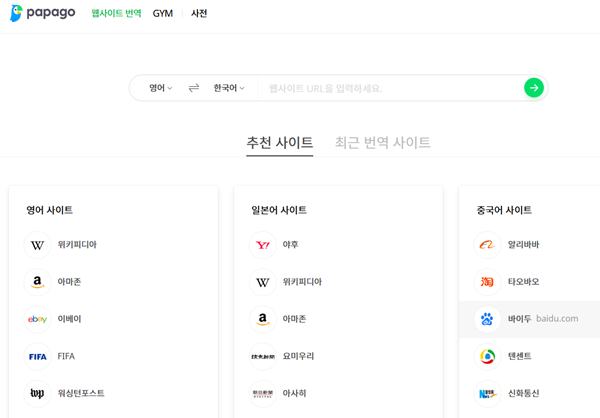The image size is (600, 418).
Task: Open the Wikipedia icon under 영어 사이트
Action: pos(38,245)
